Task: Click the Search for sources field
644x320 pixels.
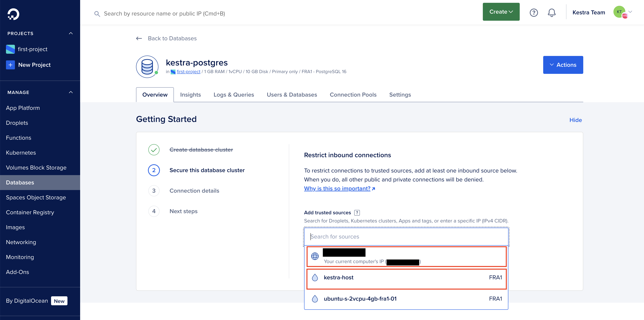Action: pyautogui.click(x=406, y=236)
